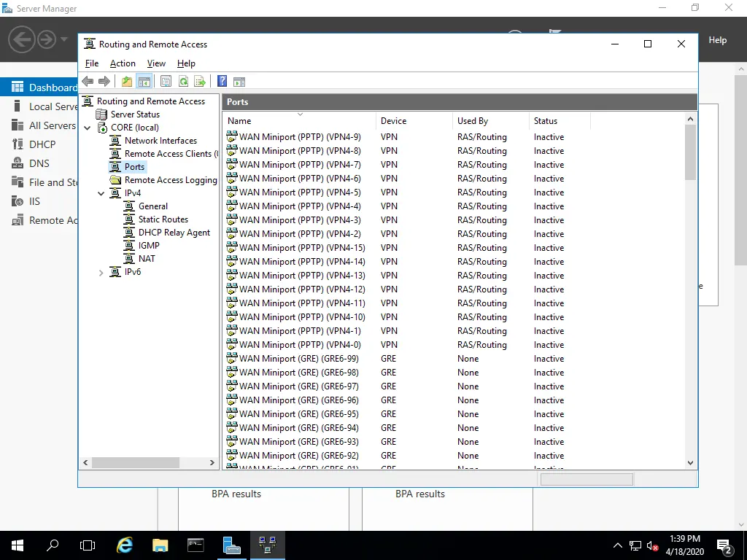Open Internet Explorer from taskbar
Screen dimensions: 747x560
125,545
